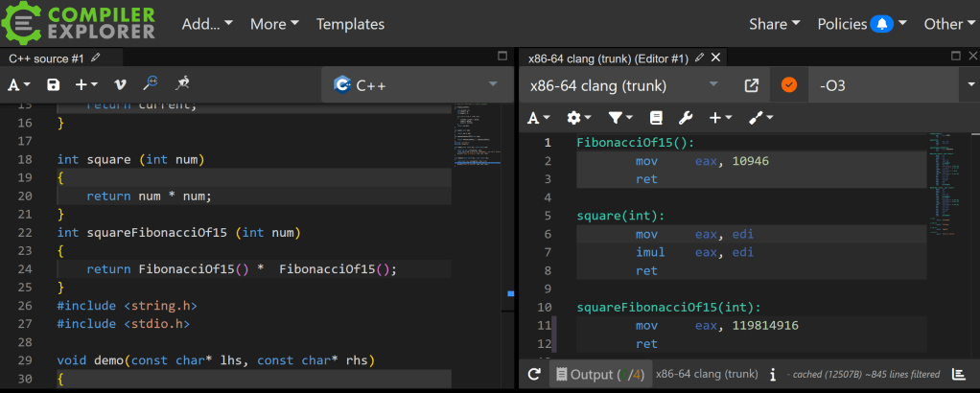
Task: Show compiler info icon in status bar
Action: pos(773,374)
